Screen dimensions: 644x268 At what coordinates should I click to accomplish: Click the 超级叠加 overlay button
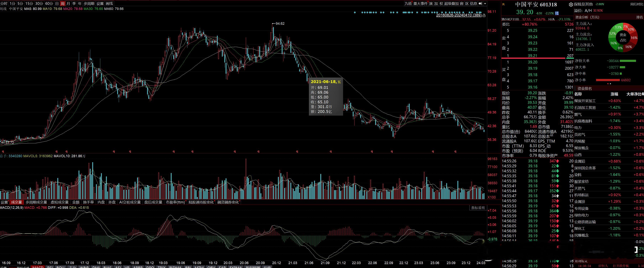452,4
